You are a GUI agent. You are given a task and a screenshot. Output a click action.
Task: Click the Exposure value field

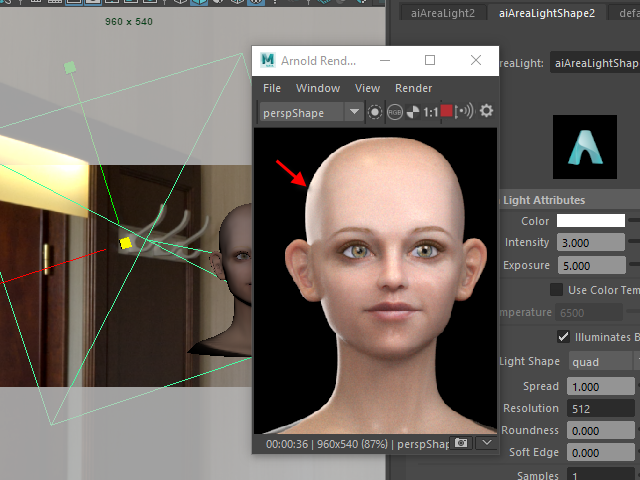(591, 266)
